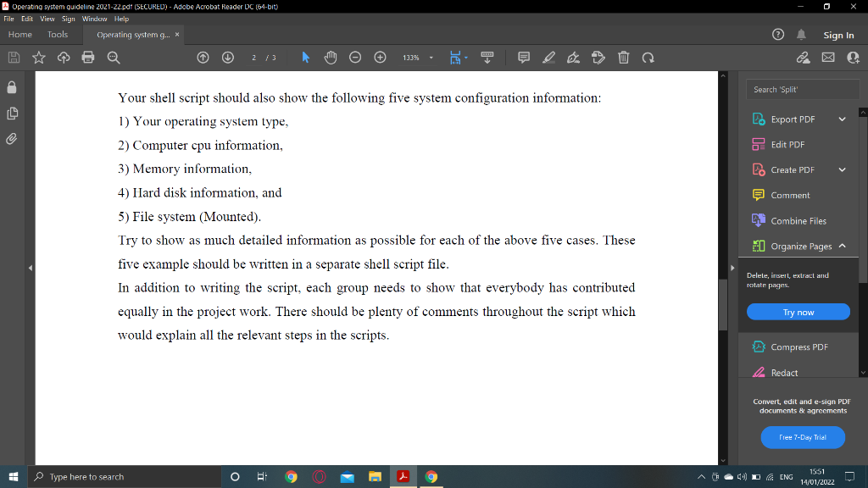Click the Print document icon
Screen dimensions: 868x488
[x=88, y=57]
